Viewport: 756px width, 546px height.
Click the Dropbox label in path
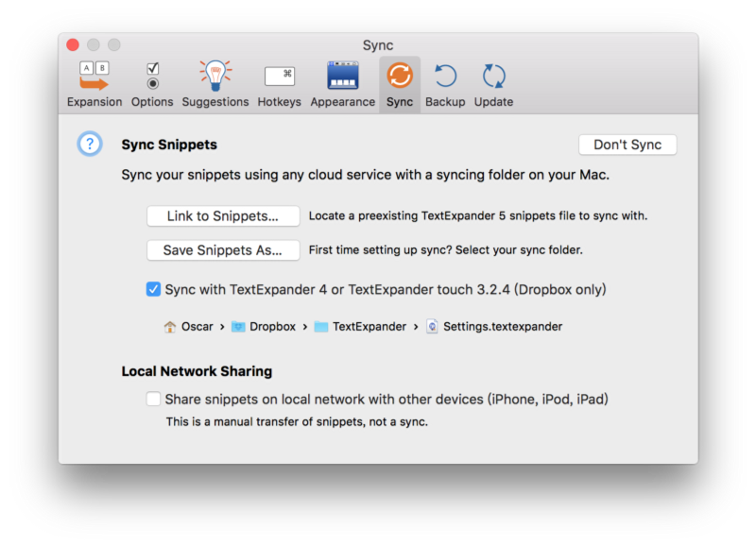(272, 327)
